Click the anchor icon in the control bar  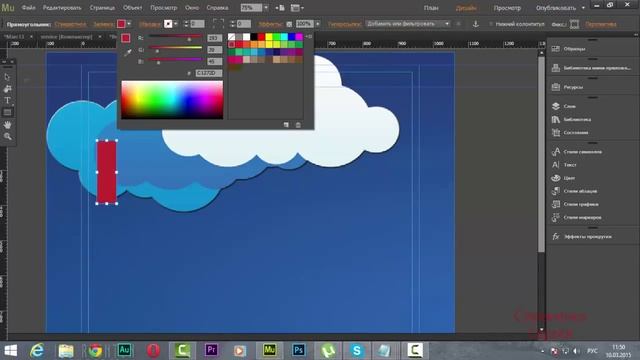476,24
